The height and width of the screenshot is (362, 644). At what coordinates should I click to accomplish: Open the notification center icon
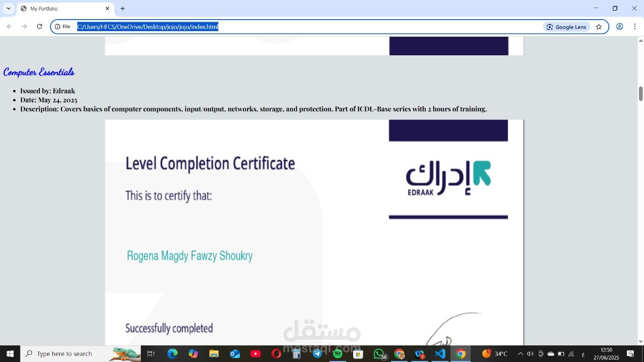click(630, 353)
